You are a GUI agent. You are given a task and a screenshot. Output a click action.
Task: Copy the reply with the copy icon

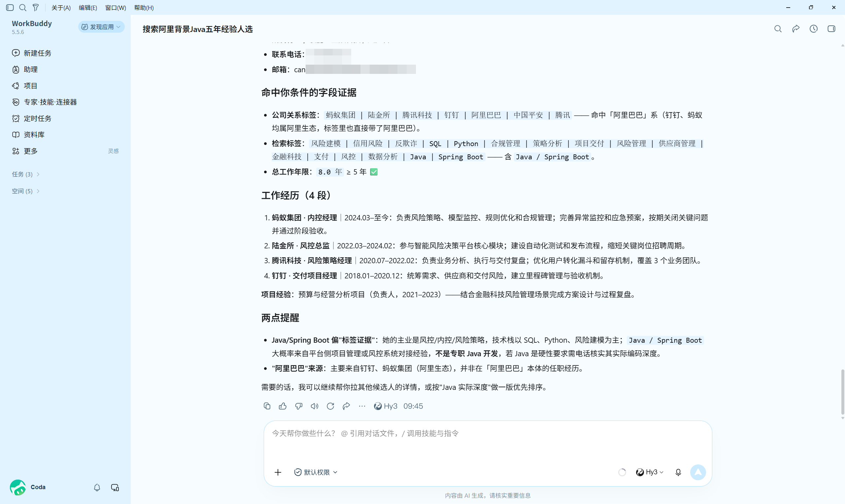[x=267, y=406]
